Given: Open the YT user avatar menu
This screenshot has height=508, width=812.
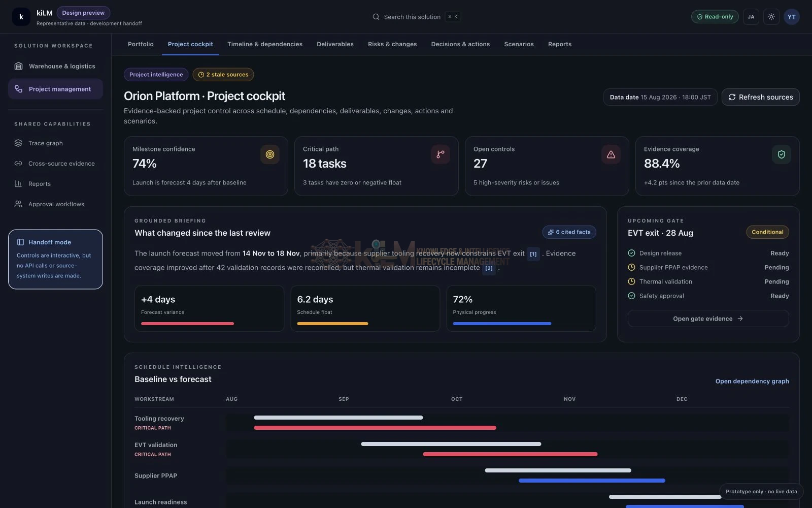Looking at the screenshot, I should (791, 17).
